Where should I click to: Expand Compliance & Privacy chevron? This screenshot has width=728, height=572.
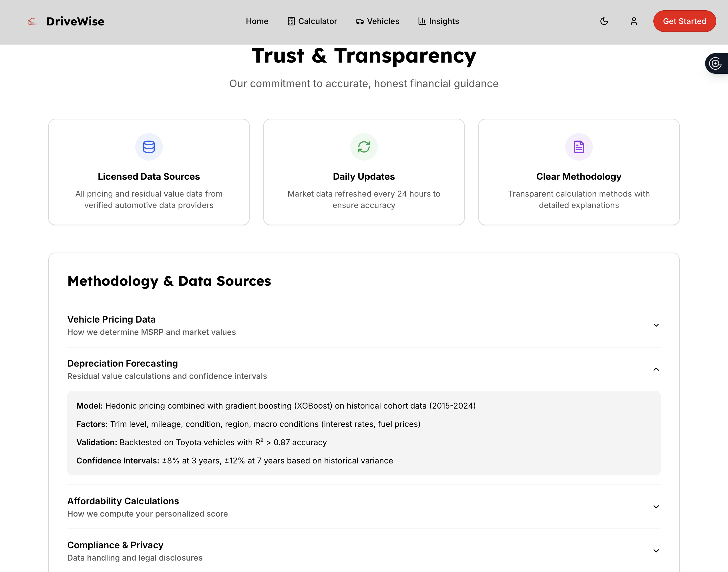pyautogui.click(x=656, y=551)
